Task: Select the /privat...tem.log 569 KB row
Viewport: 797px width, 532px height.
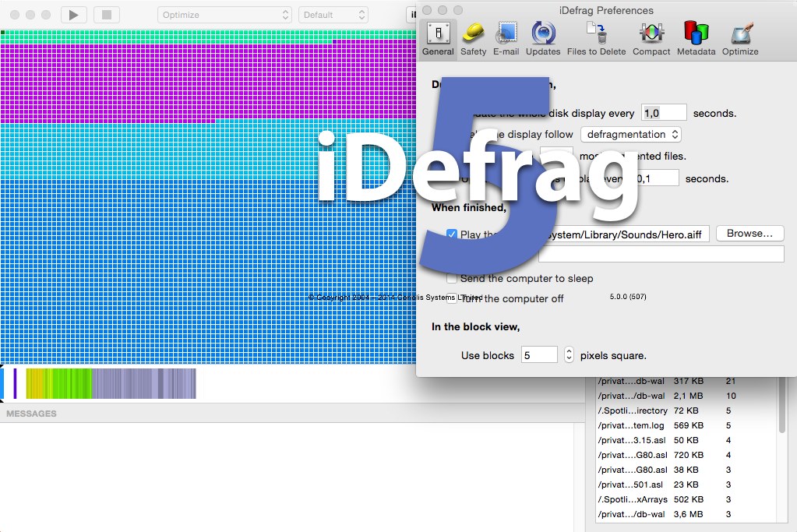Action: coord(686,425)
